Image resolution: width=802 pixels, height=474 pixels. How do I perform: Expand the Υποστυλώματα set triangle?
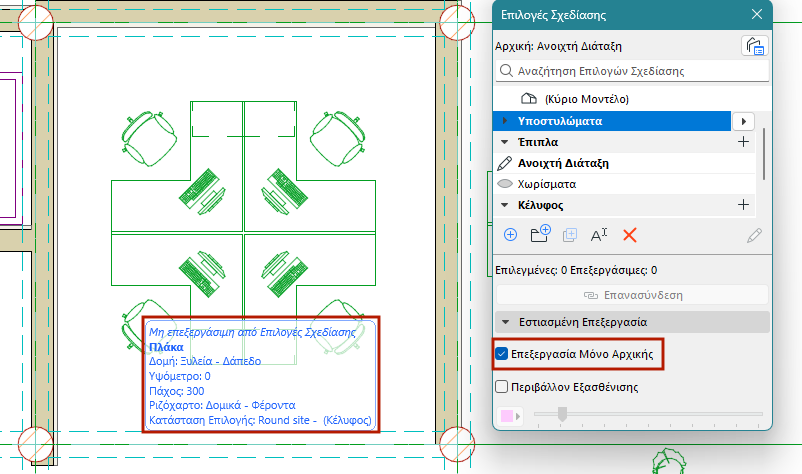[x=505, y=121]
